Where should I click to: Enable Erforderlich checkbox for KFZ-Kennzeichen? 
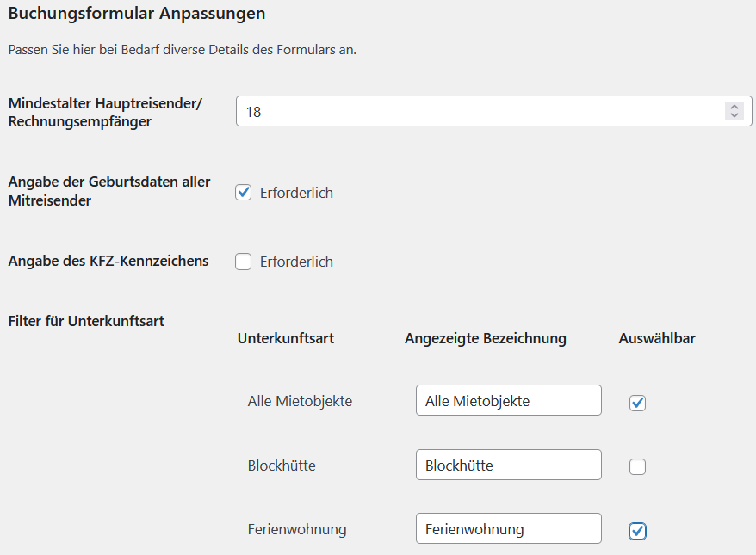pos(244,262)
